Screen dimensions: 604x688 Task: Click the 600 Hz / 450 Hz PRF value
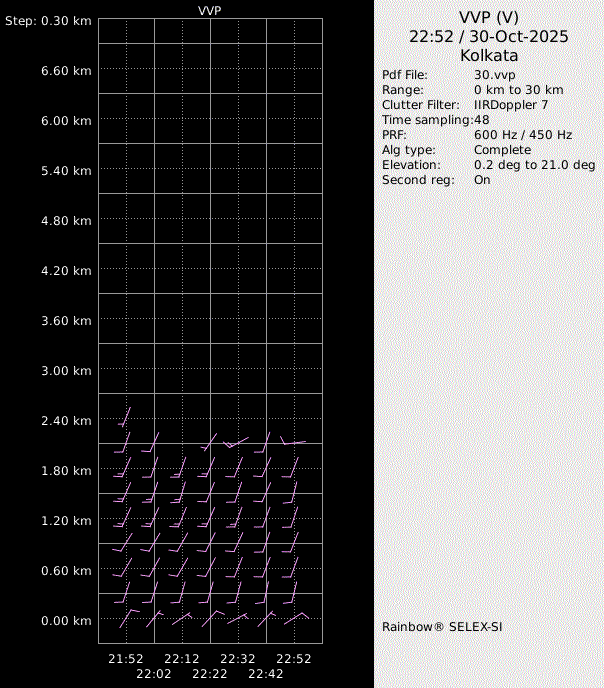coord(523,135)
